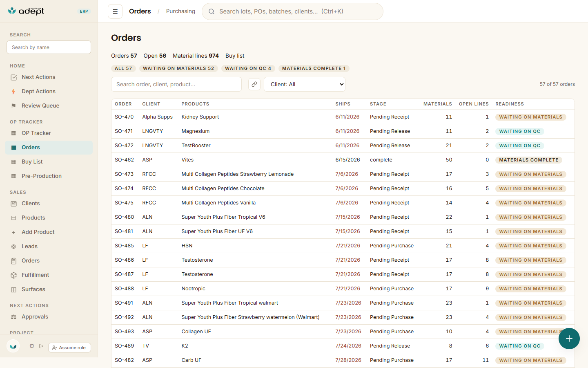Open the Buy list link
This screenshot has width=588, height=368.
click(x=235, y=56)
